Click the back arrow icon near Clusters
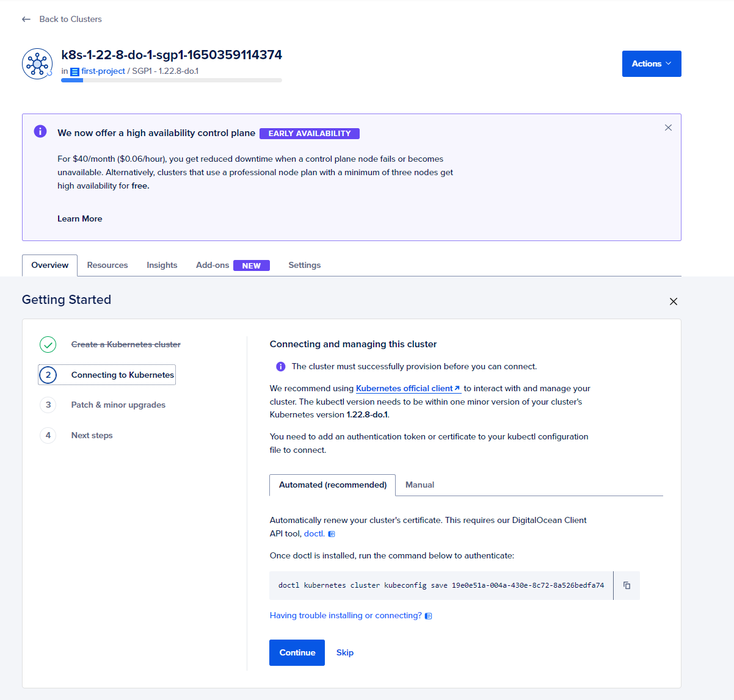This screenshot has height=700, width=734. click(26, 20)
